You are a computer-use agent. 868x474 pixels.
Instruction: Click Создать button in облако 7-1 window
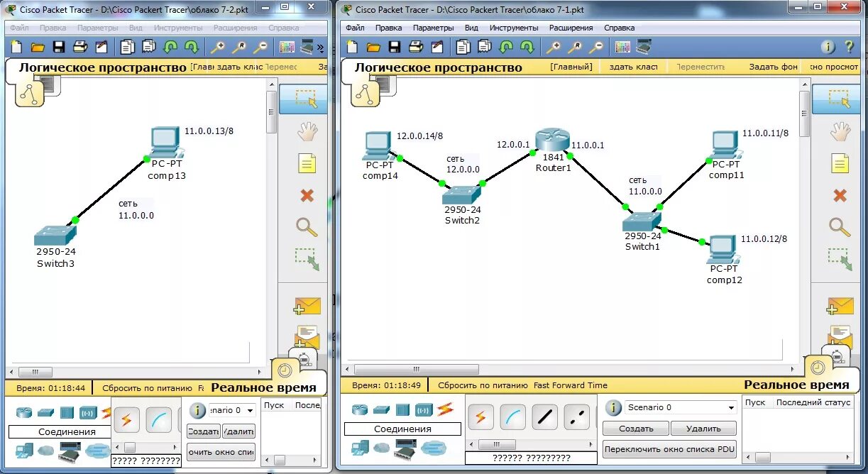click(x=636, y=429)
